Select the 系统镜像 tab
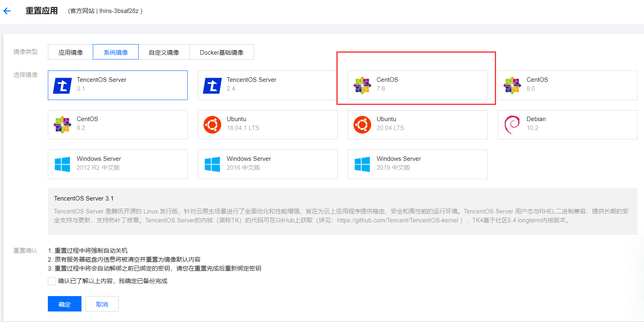 point(116,52)
